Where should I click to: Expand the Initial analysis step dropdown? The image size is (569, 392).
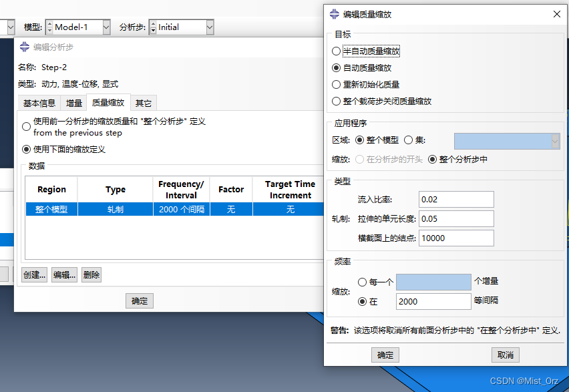click(210, 27)
